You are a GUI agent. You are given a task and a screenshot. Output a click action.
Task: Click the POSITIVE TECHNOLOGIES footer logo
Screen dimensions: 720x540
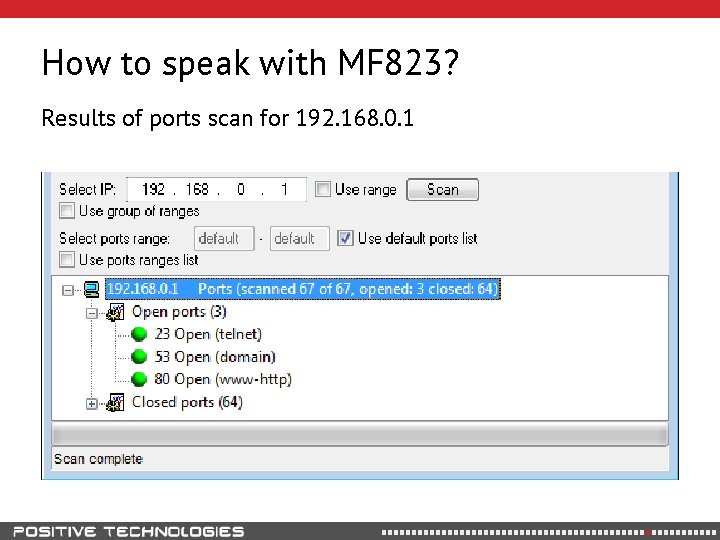point(129,532)
